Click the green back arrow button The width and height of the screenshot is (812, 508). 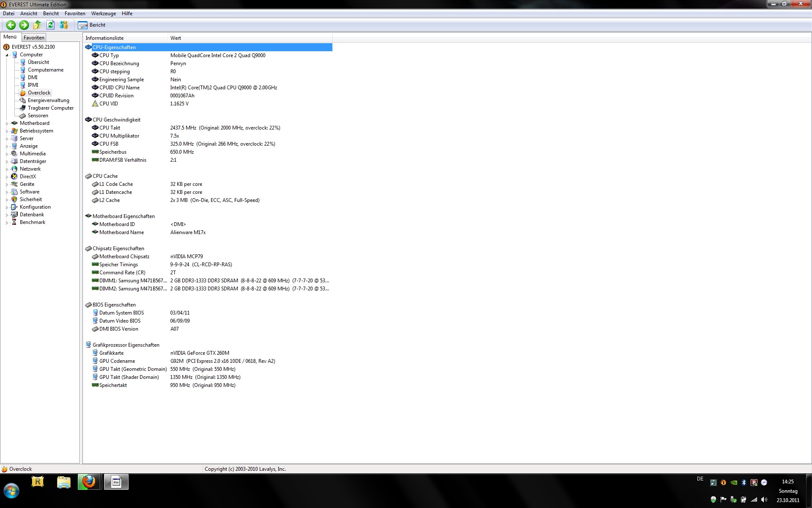click(11, 25)
